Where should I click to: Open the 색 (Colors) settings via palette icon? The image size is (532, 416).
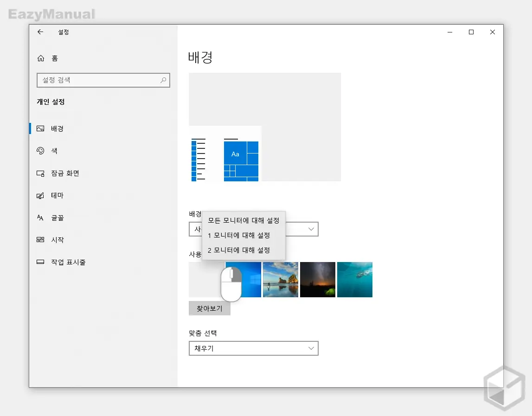tap(41, 151)
